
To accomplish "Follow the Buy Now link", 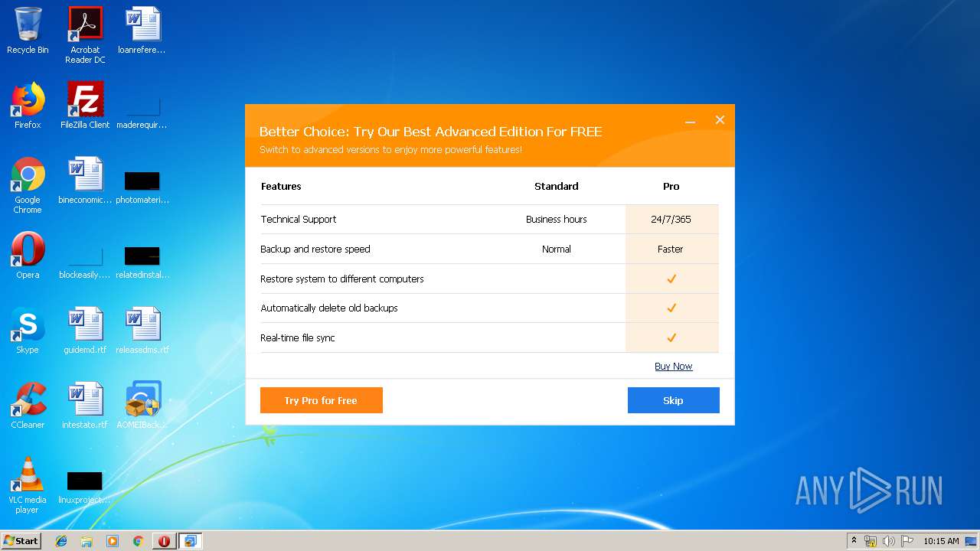I will click(674, 367).
